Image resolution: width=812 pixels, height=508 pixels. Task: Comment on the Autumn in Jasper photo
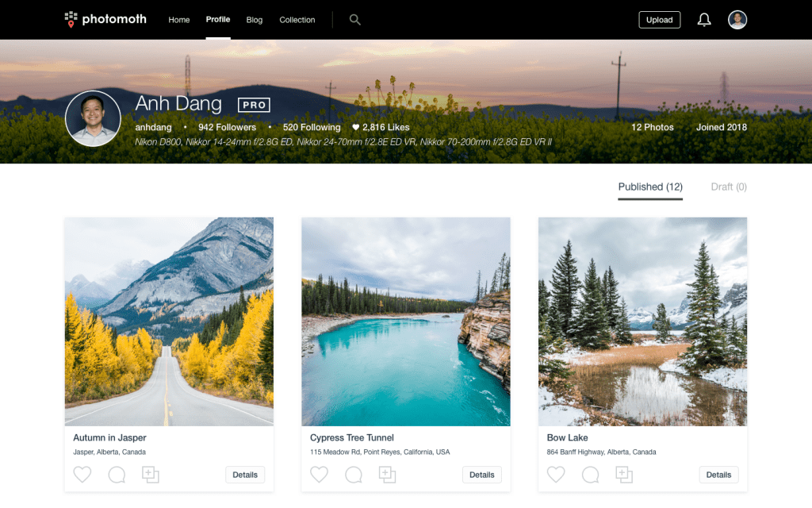tap(117, 475)
